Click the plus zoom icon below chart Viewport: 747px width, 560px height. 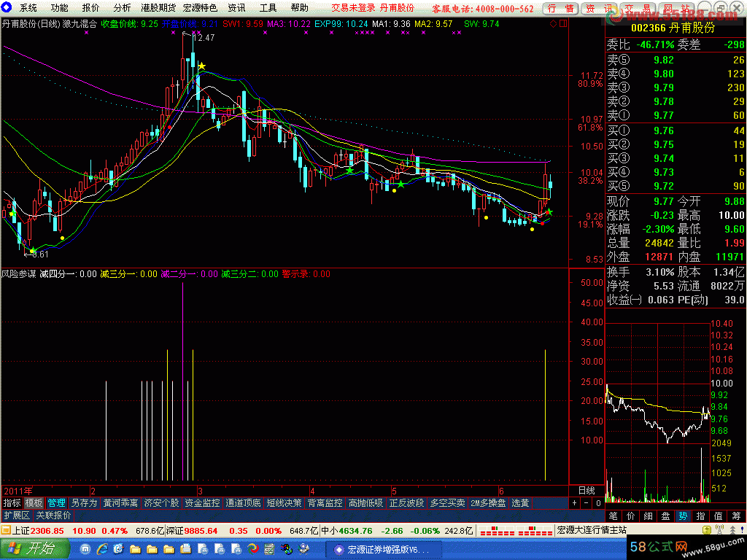(575, 503)
